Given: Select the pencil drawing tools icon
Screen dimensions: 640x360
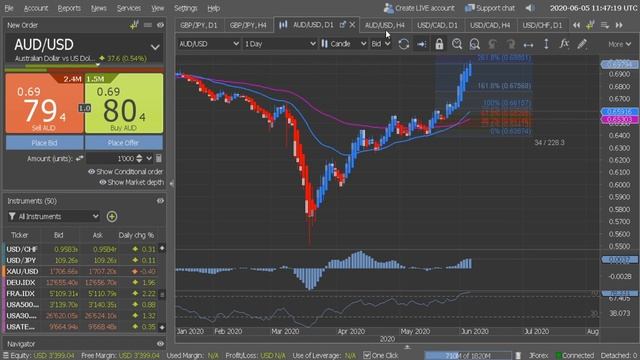Looking at the screenshot, I should click(x=582, y=44).
